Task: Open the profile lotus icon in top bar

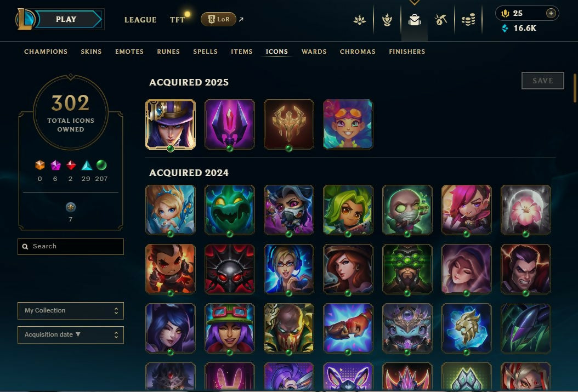Action: click(359, 20)
